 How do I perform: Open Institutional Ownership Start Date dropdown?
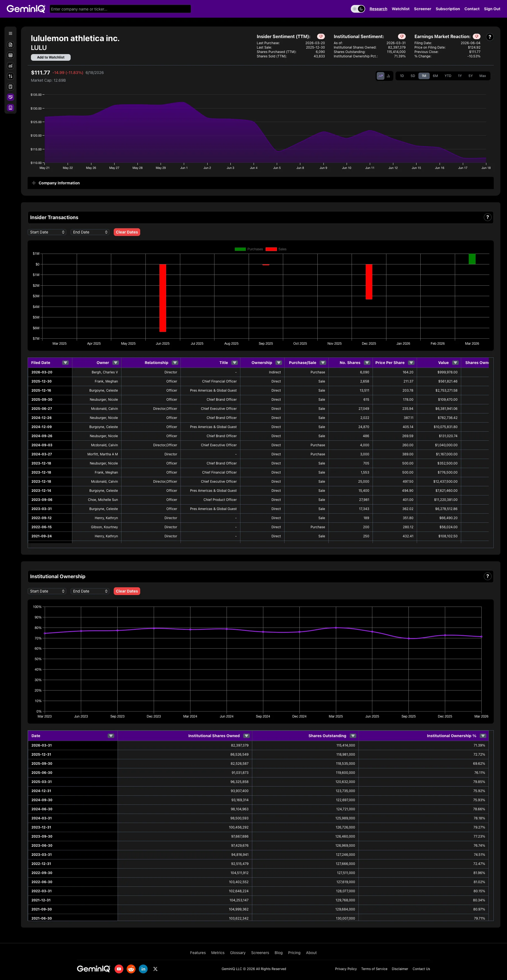point(47,591)
